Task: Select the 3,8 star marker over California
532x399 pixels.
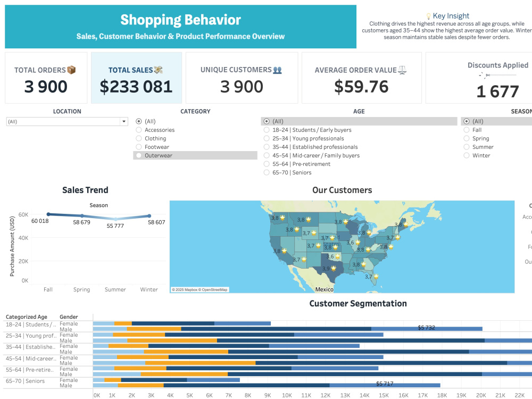Action: click(284, 251)
